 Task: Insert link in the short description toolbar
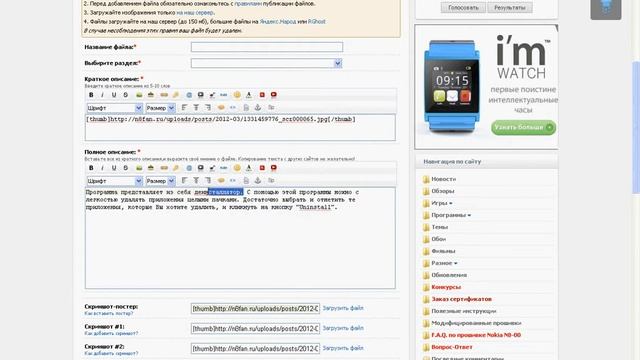click(164, 95)
